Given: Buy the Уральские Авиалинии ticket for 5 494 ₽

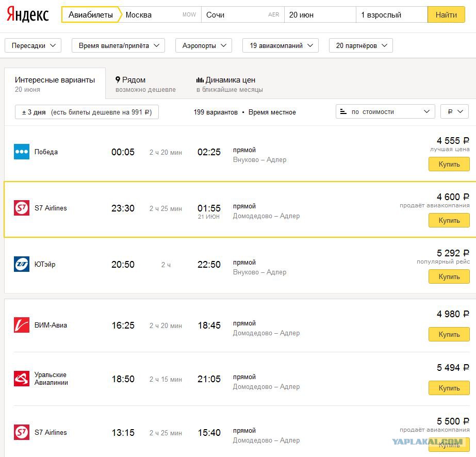Looking at the screenshot, I should tap(449, 388).
